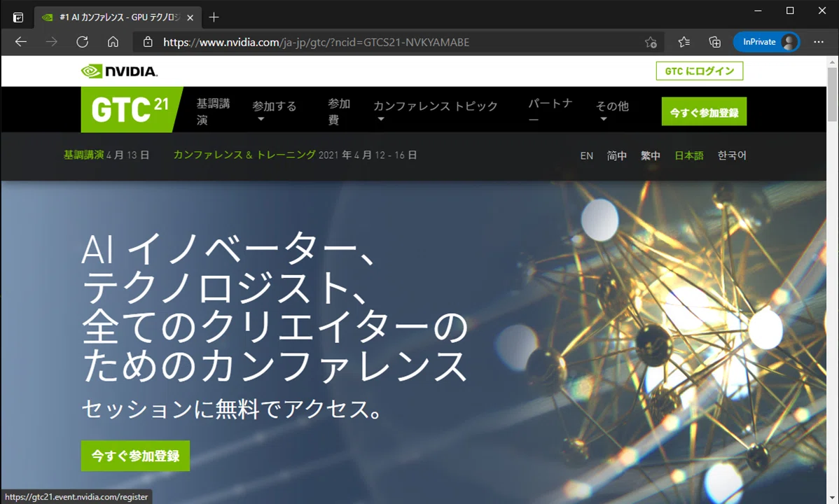Open the 基調講演 nav item
The image size is (839, 504).
point(213,111)
